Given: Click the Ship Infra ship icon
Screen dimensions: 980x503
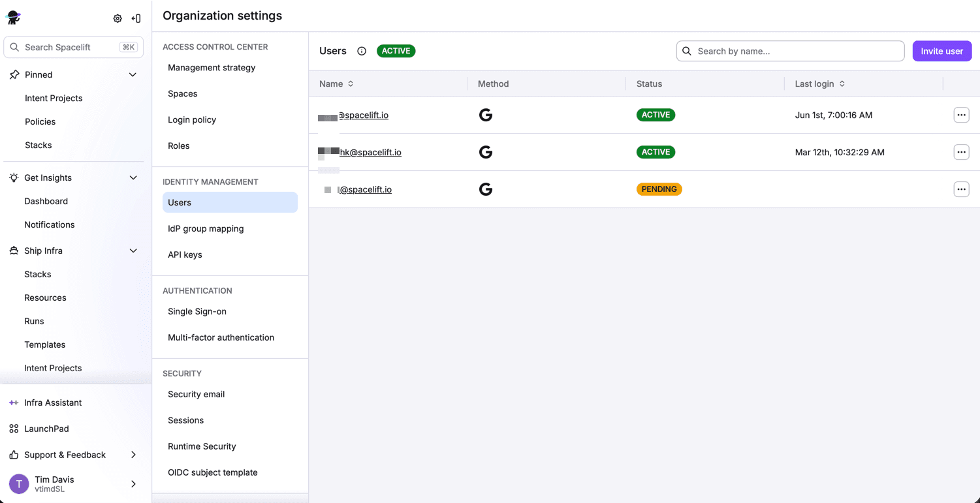Looking at the screenshot, I should (14, 251).
